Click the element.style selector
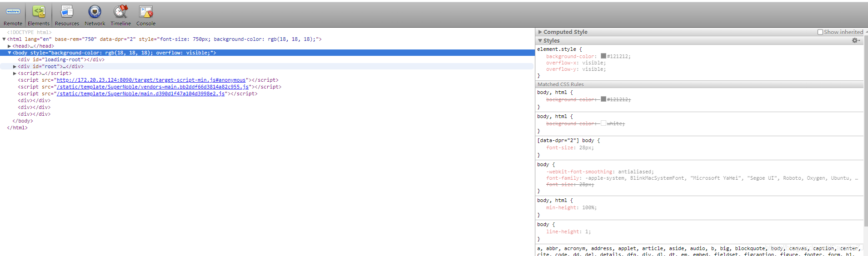The width and height of the screenshot is (868, 256). (x=556, y=49)
